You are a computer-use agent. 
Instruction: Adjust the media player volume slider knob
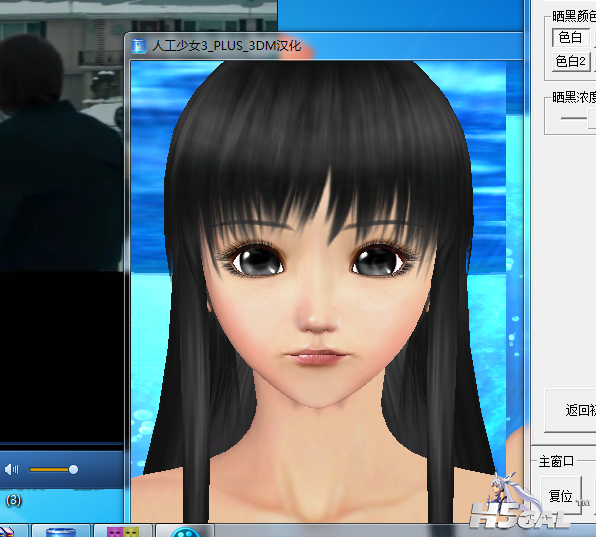tap(73, 469)
